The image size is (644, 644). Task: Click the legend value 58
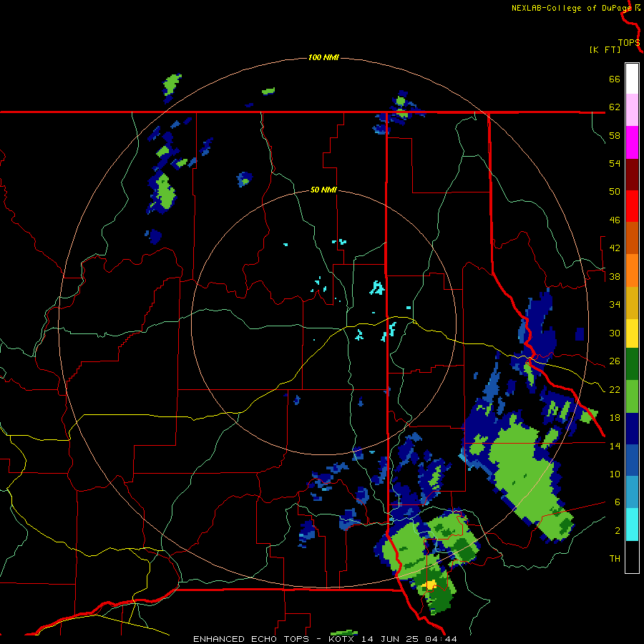[615, 135]
